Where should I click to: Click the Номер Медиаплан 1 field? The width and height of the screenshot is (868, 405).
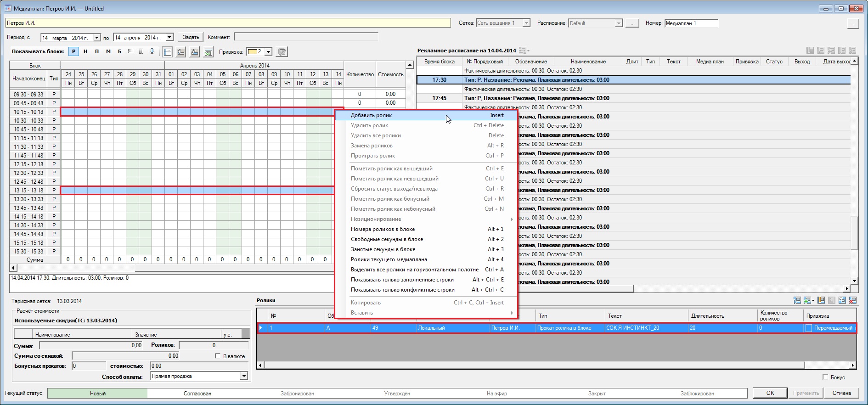tap(691, 23)
